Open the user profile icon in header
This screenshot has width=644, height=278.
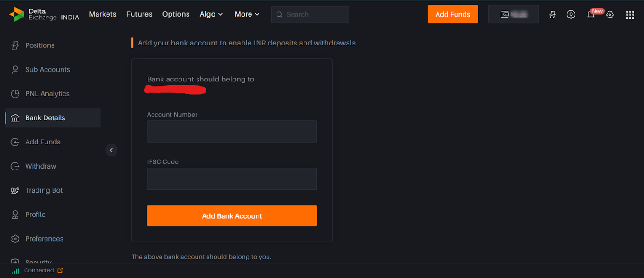point(571,15)
